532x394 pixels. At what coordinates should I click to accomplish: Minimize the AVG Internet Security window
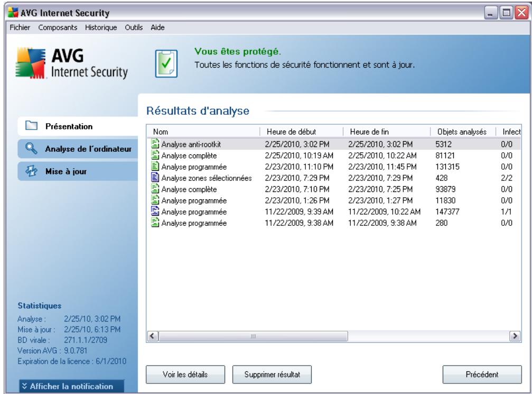[x=490, y=13]
